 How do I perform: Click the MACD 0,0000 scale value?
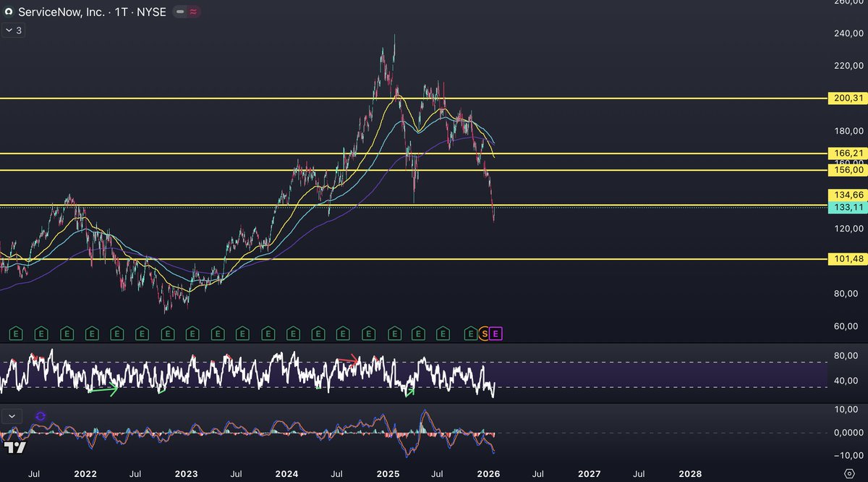point(849,432)
